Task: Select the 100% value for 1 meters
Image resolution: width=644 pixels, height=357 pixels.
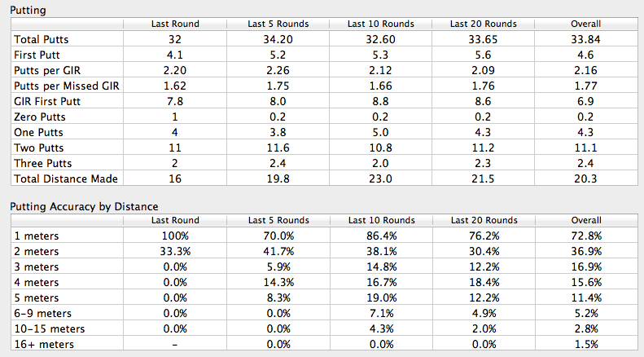Action: (x=175, y=236)
